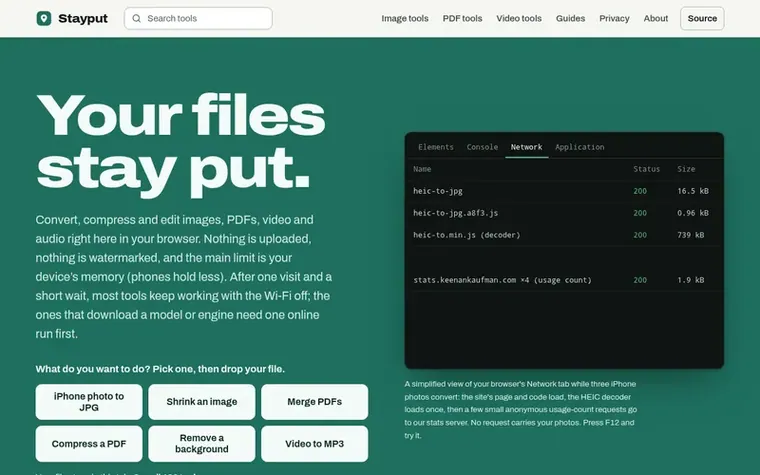Click the Status column header
Image resolution: width=760 pixels, height=475 pixels.
647,169
